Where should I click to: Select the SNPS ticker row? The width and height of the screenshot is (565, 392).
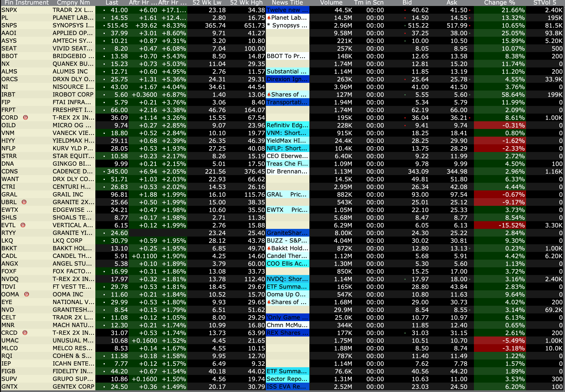coord(9,25)
